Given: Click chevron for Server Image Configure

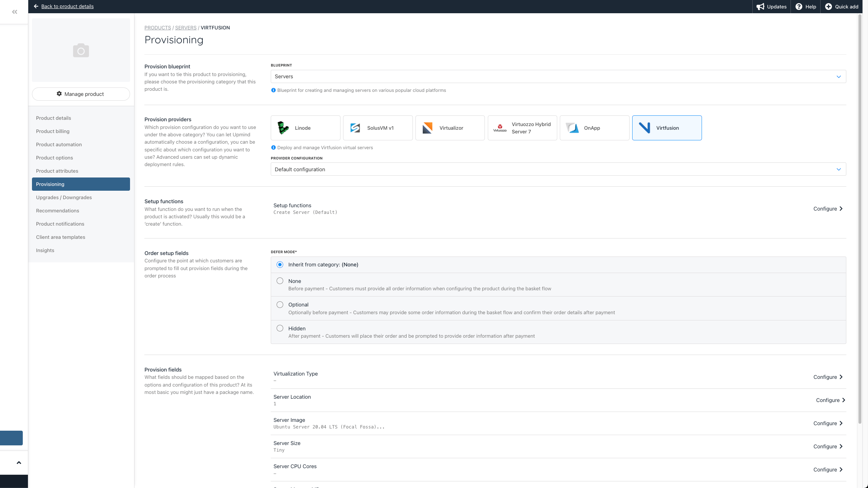Looking at the screenshot, I should pyautogui.click(x=841, y=423).
